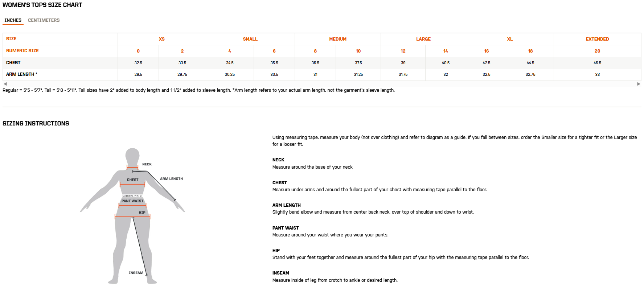Click the left scroll arrow under the table
Screen dimensions: 644x297
5,84
